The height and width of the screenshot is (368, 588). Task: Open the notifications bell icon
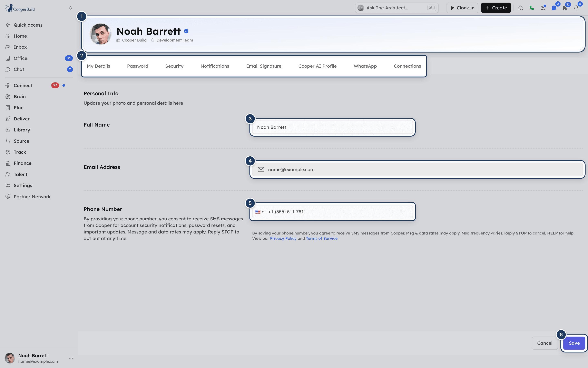576,8
